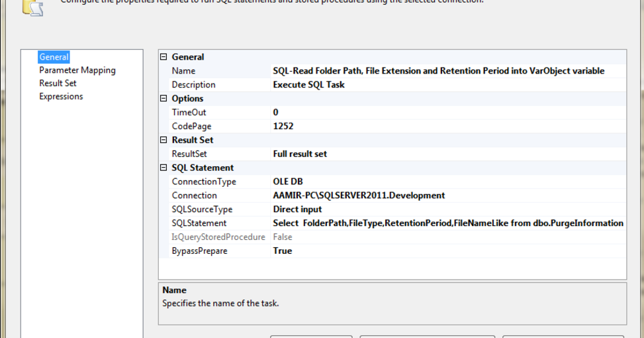
Task: Open the Result Set page
Action: 58,83
